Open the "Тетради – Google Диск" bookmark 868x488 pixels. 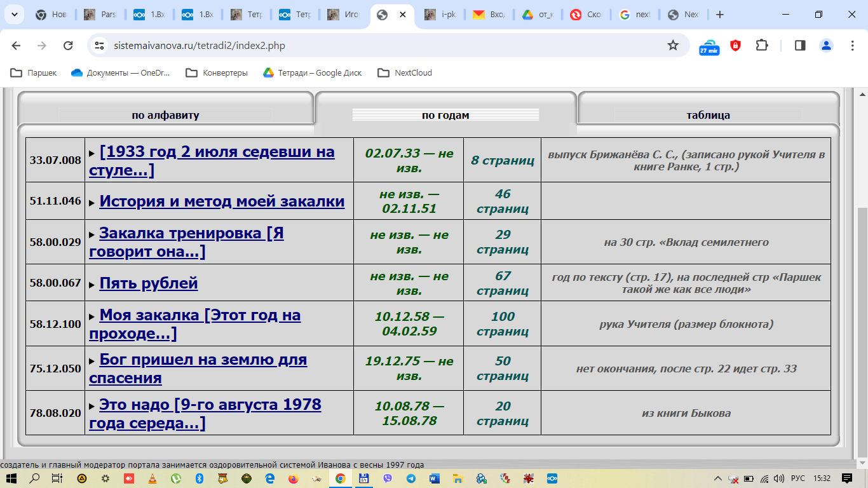tap(312, 73)
